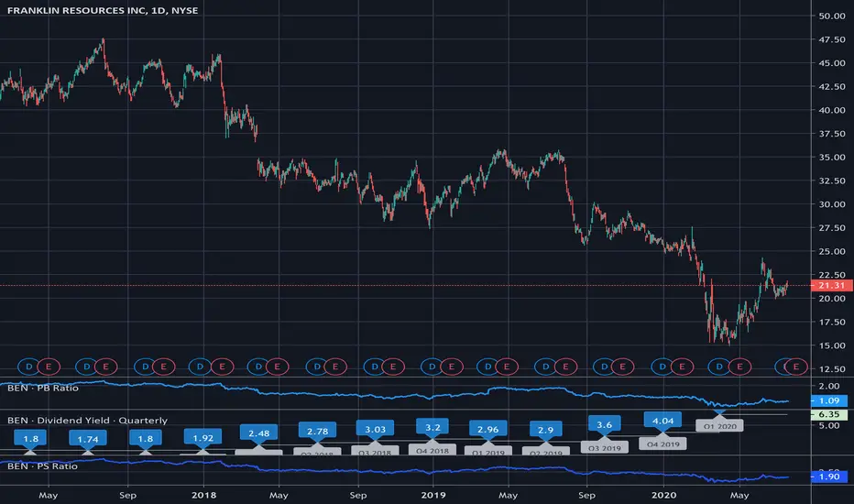This screenshot has height=504, width=854.
Task: Click the 50.00 price axis label
Action: point(832,16)
